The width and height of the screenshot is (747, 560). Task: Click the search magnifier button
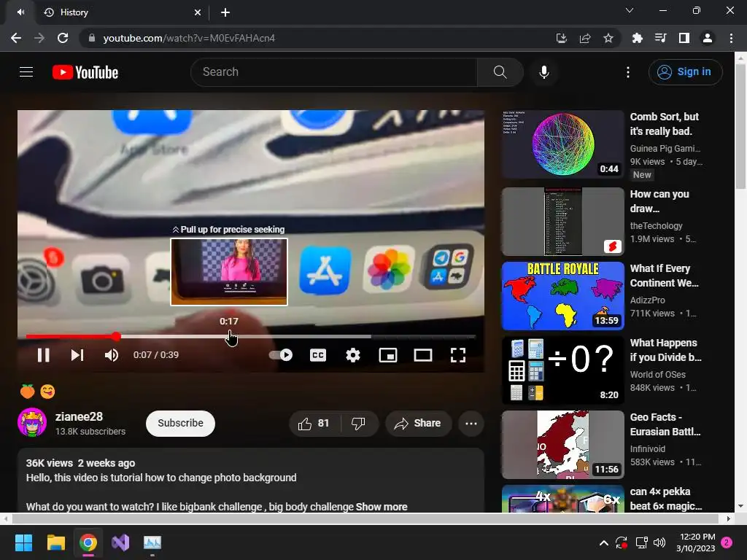pos(500,72)
